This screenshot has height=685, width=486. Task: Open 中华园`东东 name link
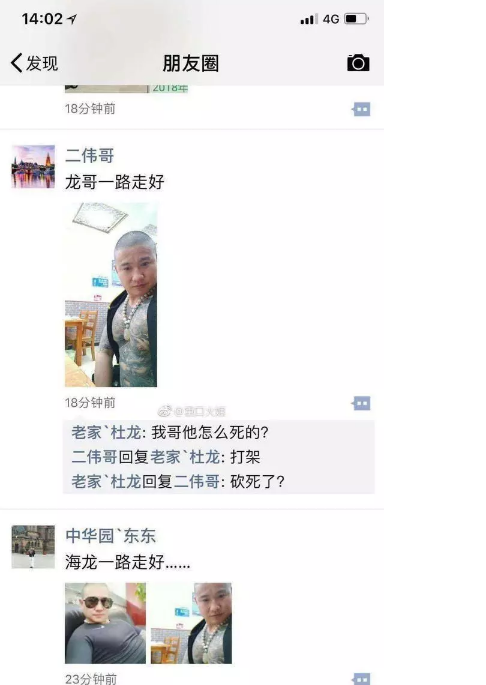[111, 536]
